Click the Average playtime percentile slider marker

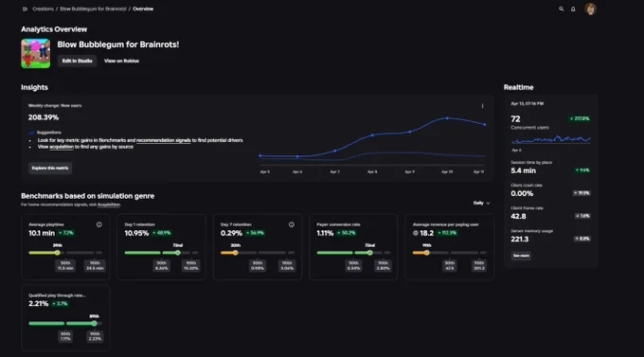click(58, 253)
